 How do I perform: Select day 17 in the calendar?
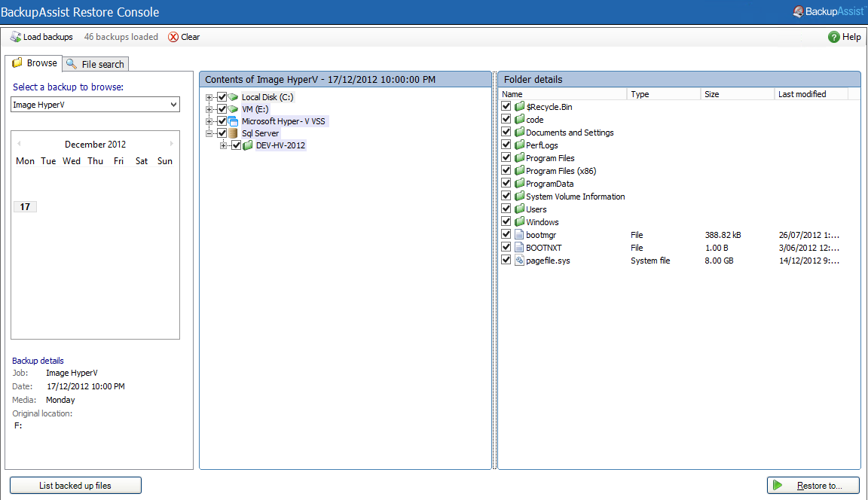point(25,206)
